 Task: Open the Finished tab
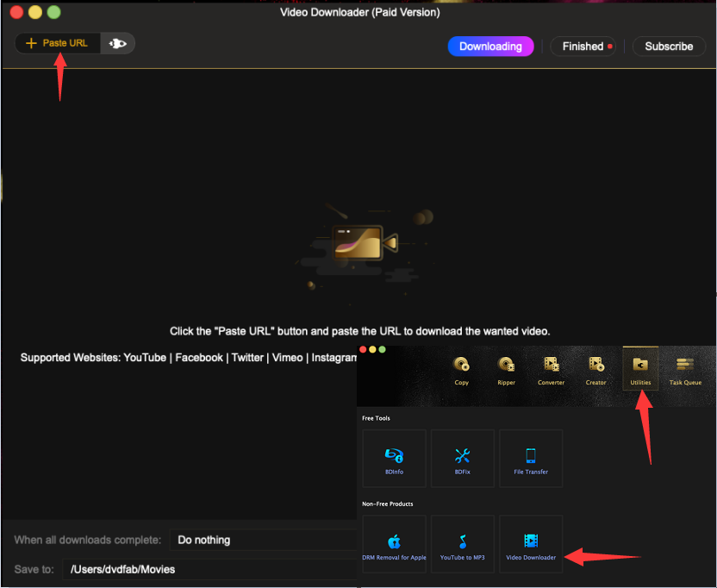(583, 47)
